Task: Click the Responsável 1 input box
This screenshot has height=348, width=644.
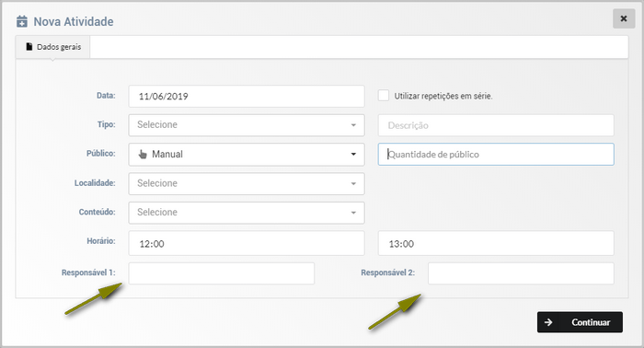Action: point(222,273)
